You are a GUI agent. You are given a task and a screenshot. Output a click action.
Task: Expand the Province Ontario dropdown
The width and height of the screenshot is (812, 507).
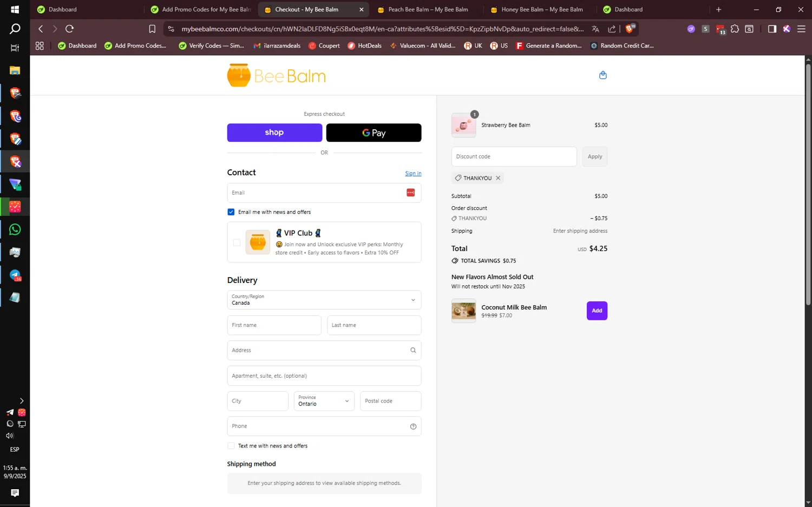tap(324, 401)
